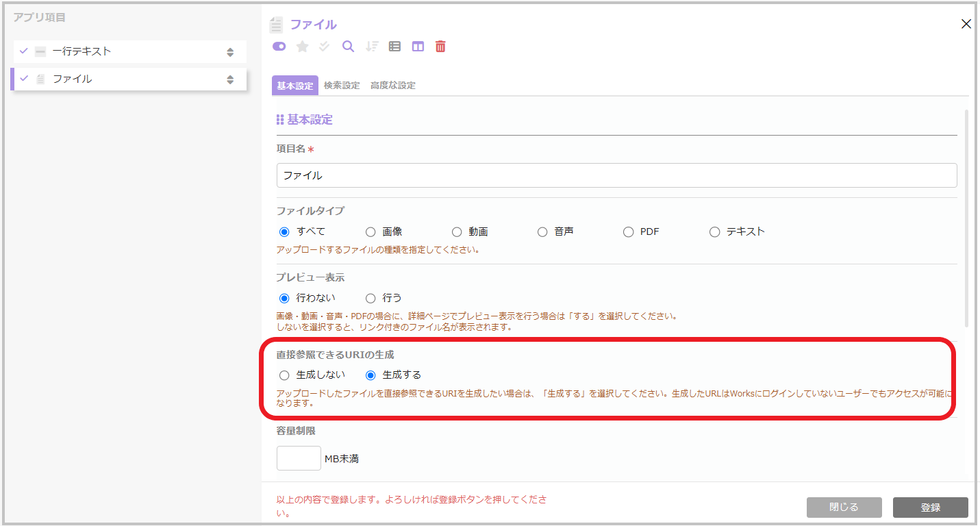Click reorder arrows on the ファイル item
This screenshot has width=980, height=526.
(x=230, y=79)
